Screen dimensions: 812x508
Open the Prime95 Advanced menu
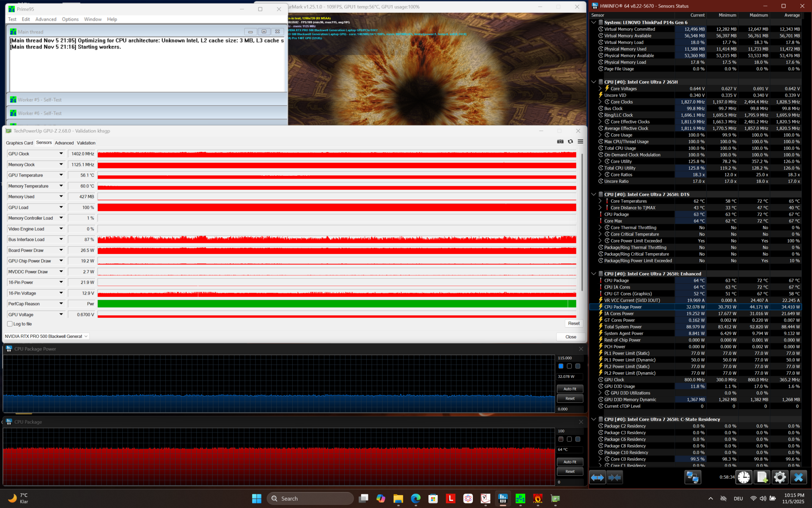46,19
